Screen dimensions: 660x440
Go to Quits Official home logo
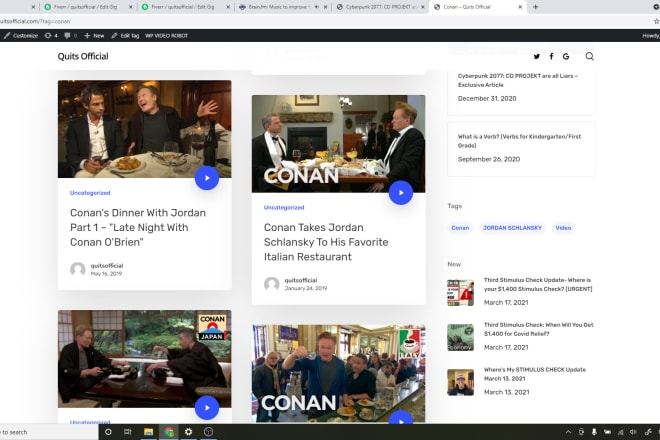(83, 56)
